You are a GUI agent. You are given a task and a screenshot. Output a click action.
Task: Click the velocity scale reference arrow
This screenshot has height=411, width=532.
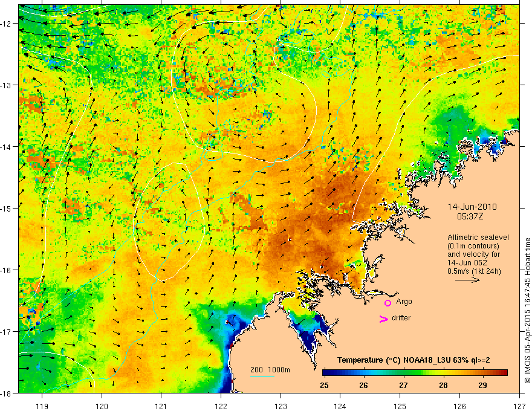[x=467, y=280]
